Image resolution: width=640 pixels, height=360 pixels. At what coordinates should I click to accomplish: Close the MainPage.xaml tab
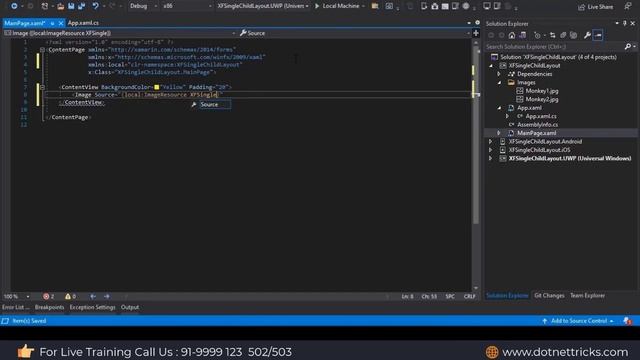(x=61, y=23)
